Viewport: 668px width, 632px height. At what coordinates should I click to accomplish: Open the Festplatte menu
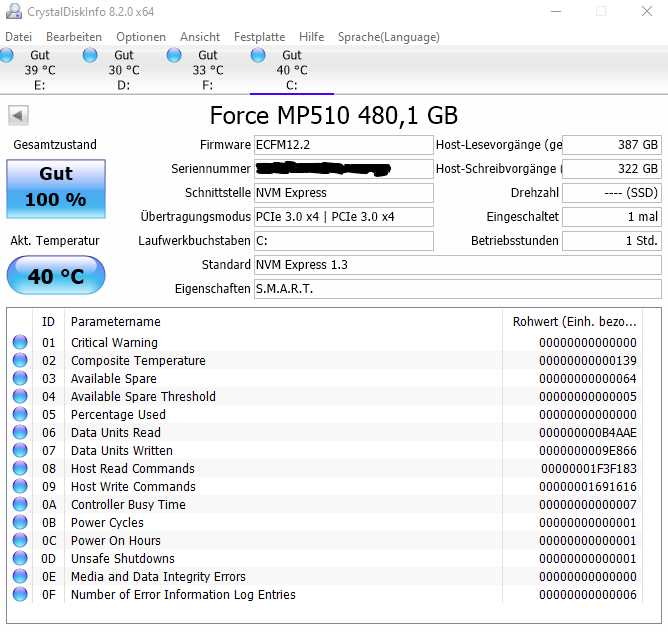click(259, 37)
